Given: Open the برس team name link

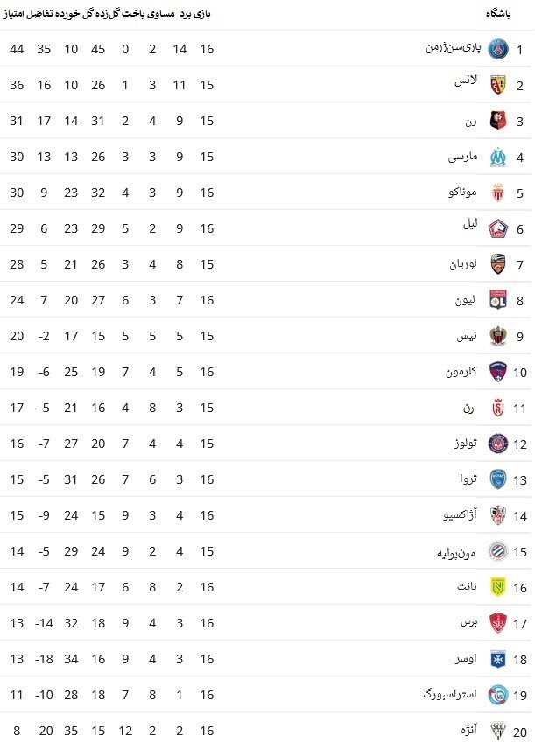Looking at the screenshot, I should 468,622.
